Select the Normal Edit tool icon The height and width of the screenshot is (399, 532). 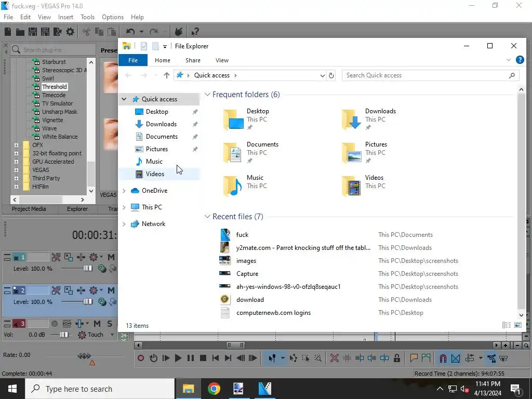pyautogui.click(x=272, y=358)
